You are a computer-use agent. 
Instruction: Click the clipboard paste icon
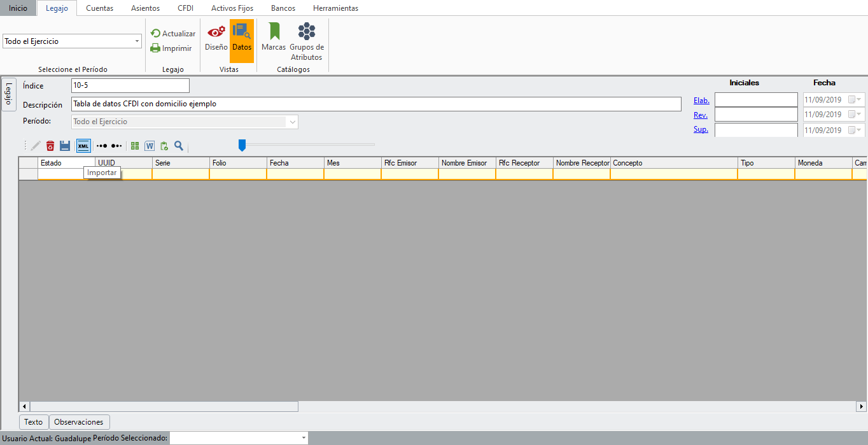click(x=164, y=146)
